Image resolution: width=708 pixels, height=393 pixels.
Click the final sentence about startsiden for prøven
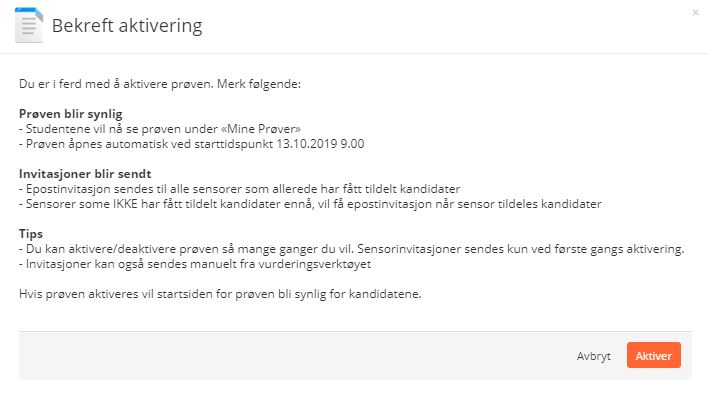point(220,294)
